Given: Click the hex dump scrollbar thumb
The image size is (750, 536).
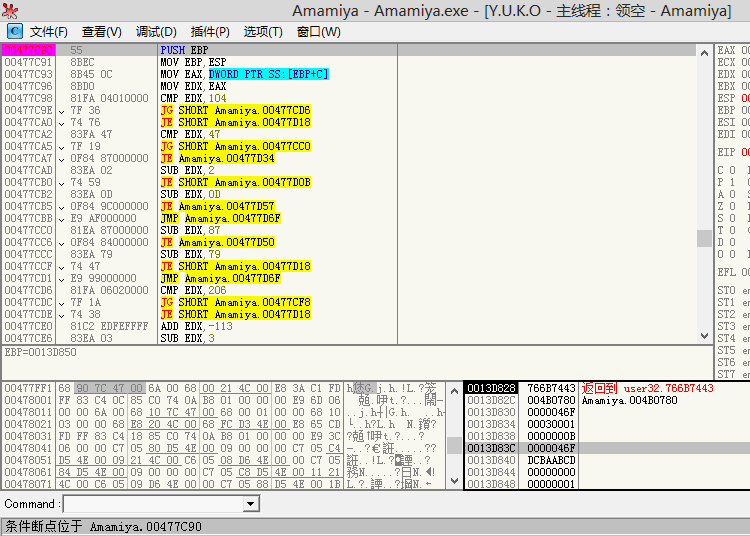Looking at the screenshot, I should coord(454,445).
